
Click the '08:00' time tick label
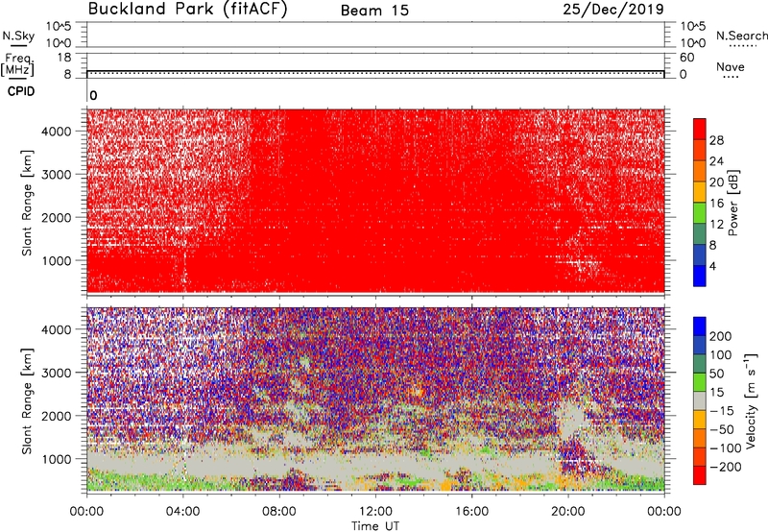tap(279, 512)
